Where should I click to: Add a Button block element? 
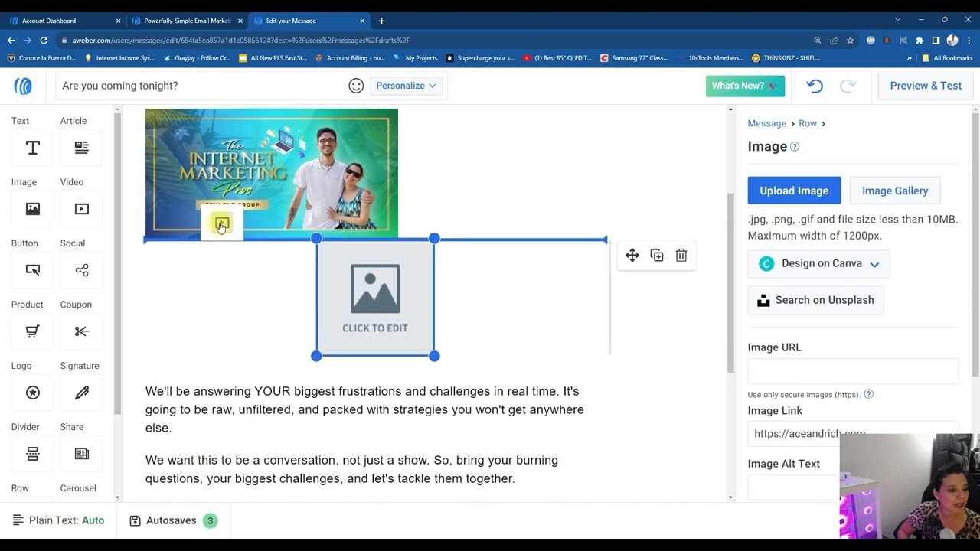(x=32, y=270)
